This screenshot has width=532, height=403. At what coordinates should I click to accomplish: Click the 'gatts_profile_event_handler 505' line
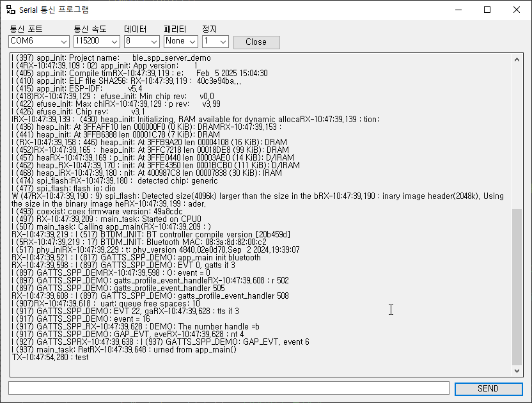coord(118,288)
